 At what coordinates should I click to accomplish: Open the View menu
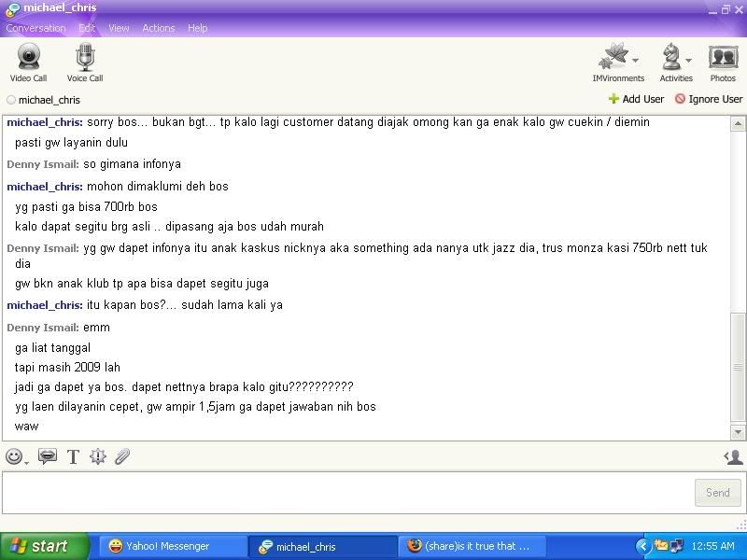[119, 28]
